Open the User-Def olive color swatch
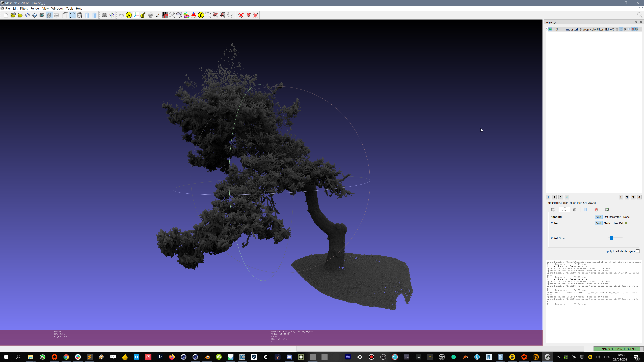 [x=626, y=223]
